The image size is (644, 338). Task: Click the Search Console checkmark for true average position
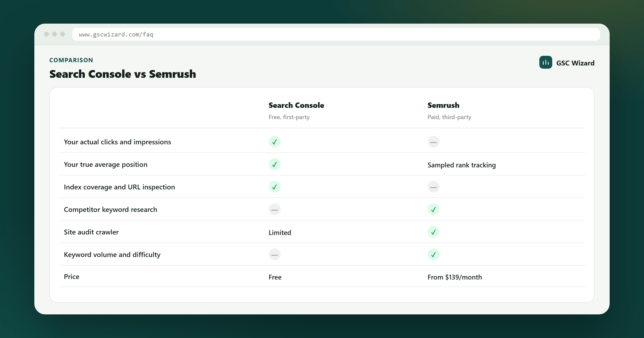click(x=275, y=164)
